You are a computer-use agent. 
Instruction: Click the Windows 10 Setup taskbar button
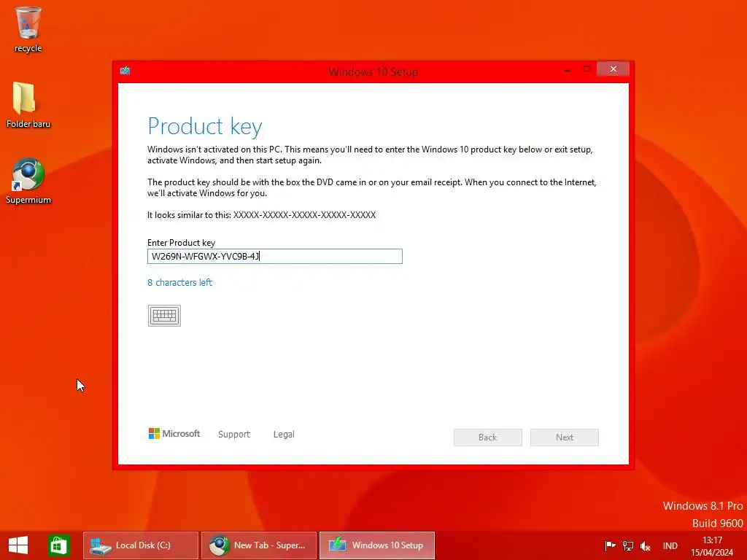point(377,545)
